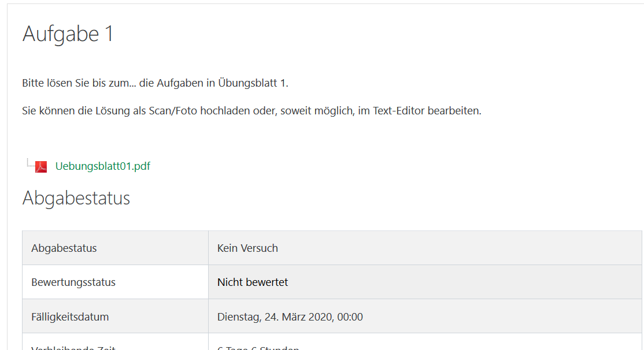This screenshot has height=350, width=644.
Task: Click the cut-off remaining time value cell
Action: pyautogui.click(x=258, y=347)
